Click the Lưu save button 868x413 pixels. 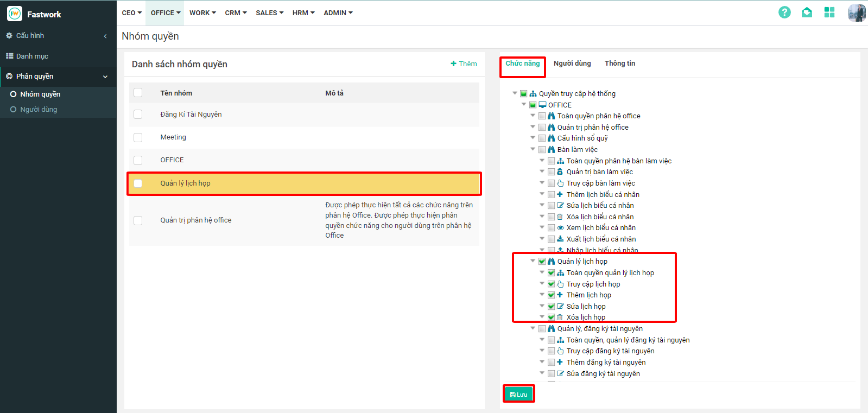[x=518, y=394]
